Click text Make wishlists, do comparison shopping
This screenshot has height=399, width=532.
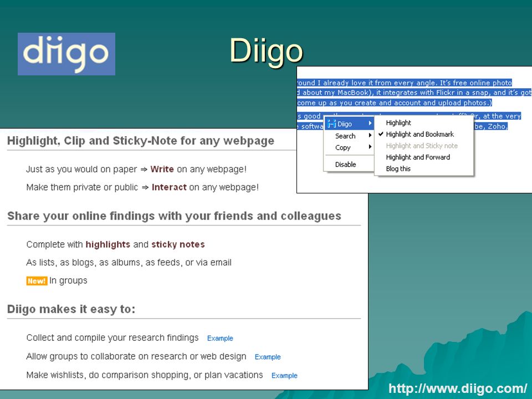click(145, 375)
